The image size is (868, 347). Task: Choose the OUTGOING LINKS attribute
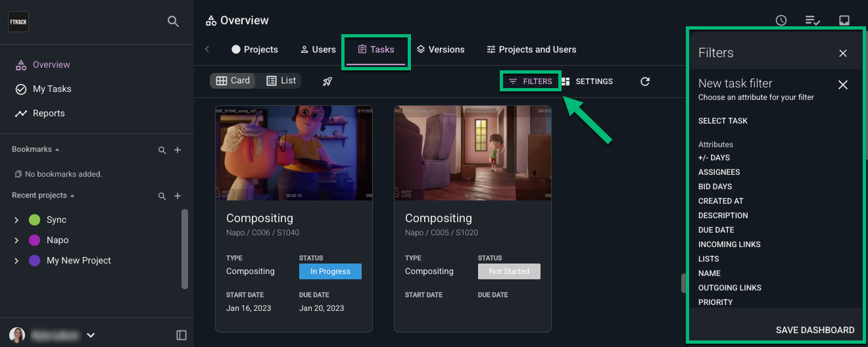coord(730,288)
